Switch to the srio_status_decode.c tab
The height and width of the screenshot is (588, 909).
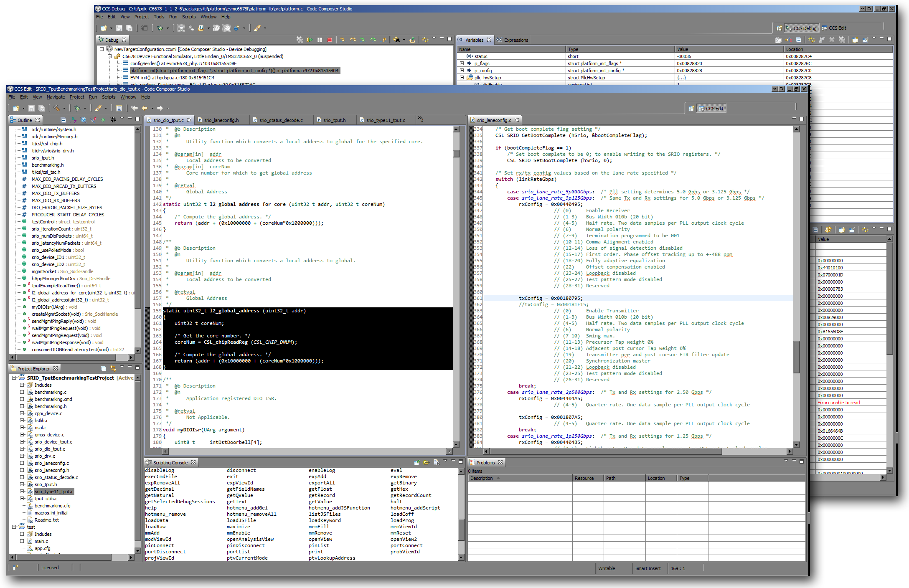coord(280,120)
